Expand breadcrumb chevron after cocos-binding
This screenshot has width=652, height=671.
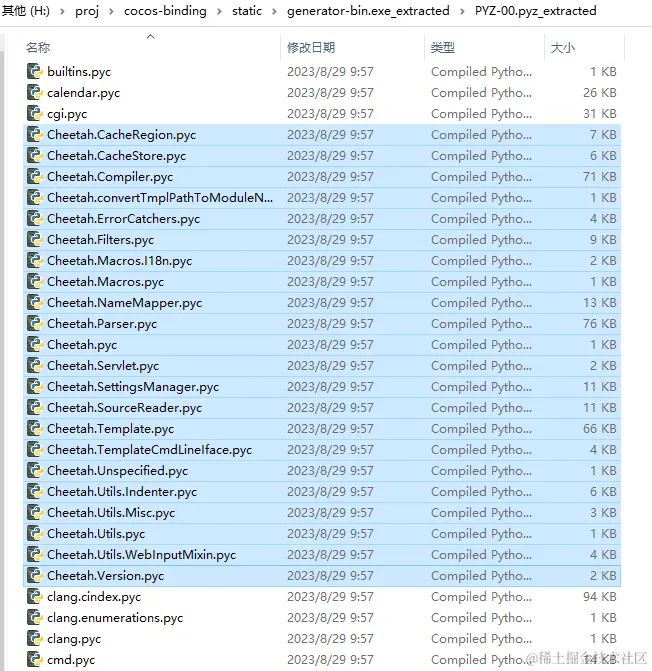pos(219,11)
